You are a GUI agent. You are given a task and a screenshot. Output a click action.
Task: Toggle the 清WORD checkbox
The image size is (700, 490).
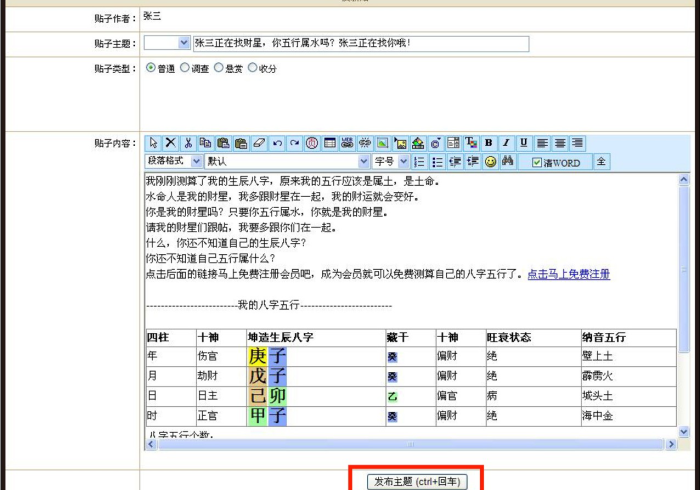(x=537, y=162)
